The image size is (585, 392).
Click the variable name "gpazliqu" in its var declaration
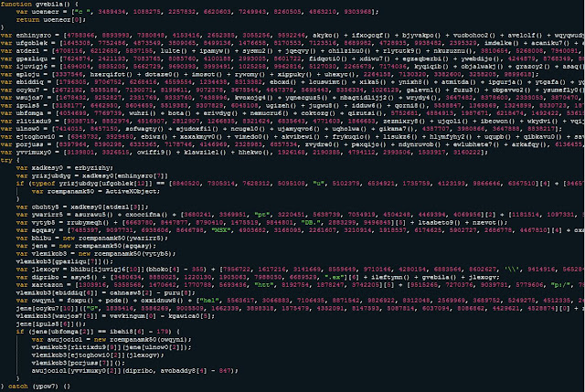(x=32, y=58)
